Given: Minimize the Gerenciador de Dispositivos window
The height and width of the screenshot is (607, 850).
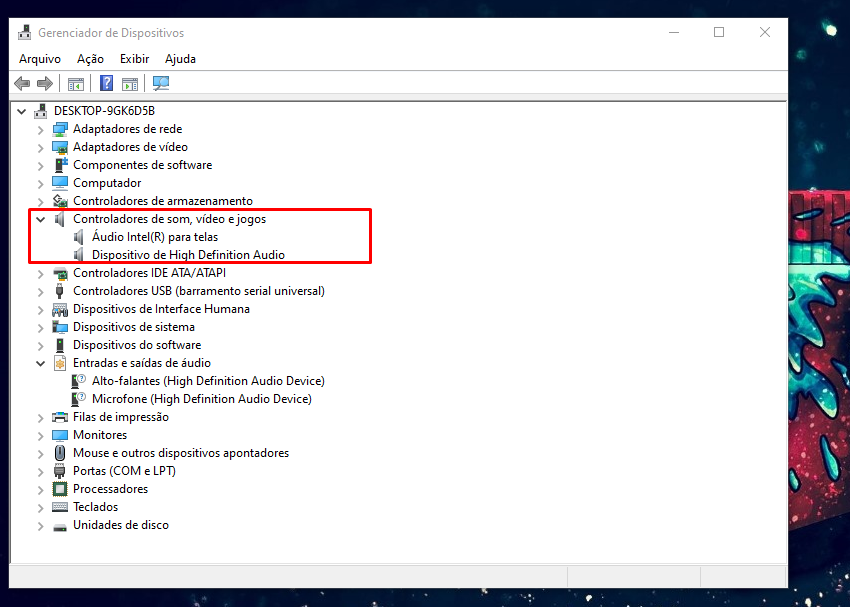Looking at the screenshot, I should coord(674,33).
